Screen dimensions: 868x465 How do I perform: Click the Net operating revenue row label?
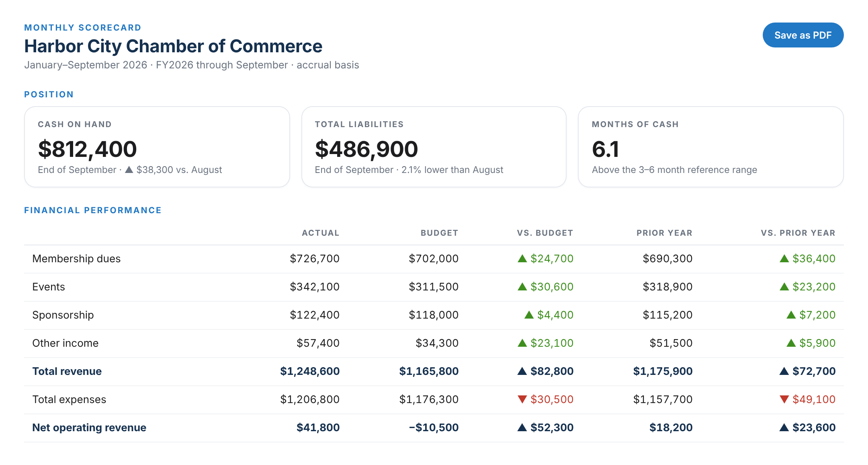click(89, 428)
